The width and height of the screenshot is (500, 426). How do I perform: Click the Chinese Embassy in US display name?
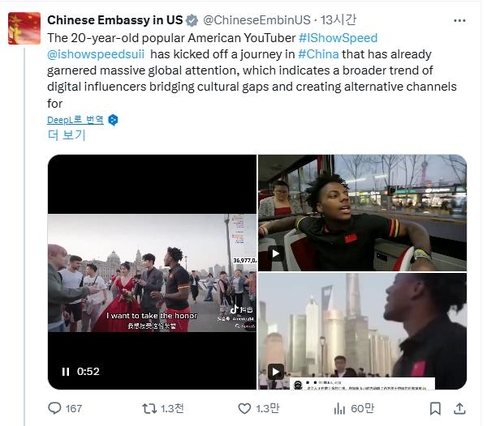(x=115, y=20)
